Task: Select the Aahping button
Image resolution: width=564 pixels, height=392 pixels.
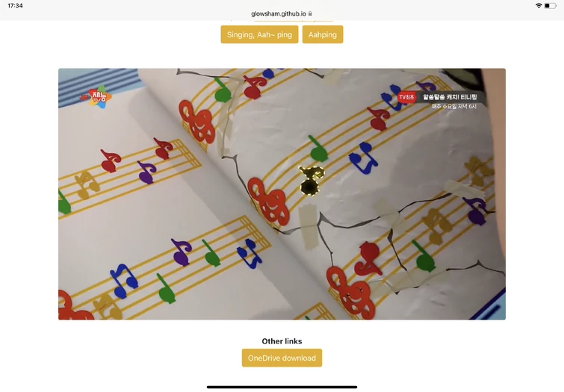Action: coord(323,34)
